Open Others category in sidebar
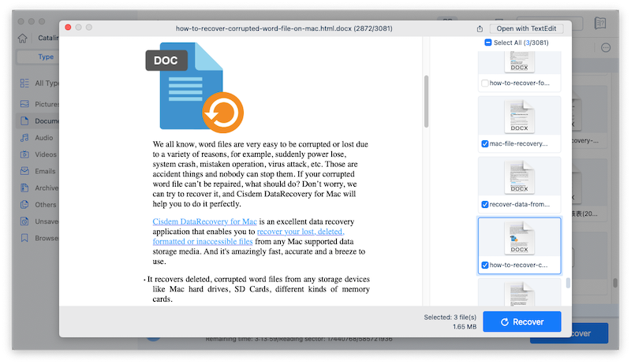Screen dimensions: 631x364 [x=46, y=205]
